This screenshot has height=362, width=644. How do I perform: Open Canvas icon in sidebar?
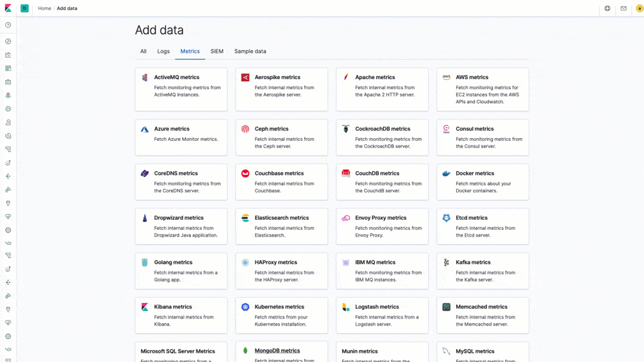click(8, 82)
